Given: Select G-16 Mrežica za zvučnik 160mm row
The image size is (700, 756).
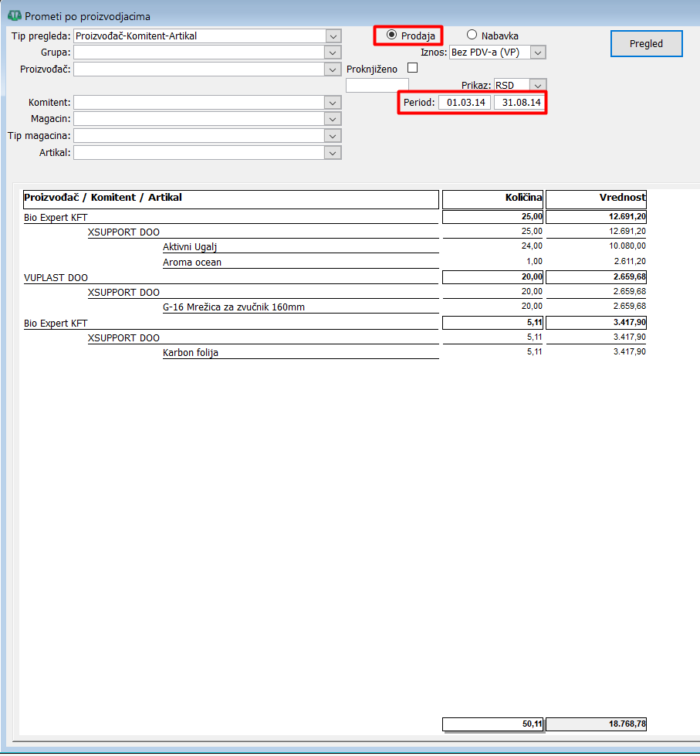Looking at the screenshot, I should (x=301, y=307).
